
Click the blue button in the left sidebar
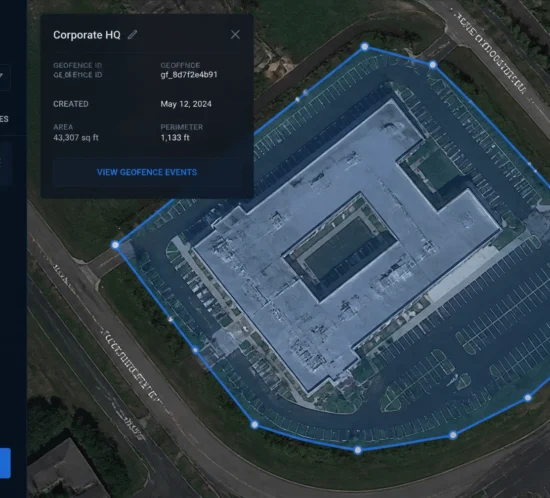5,463
